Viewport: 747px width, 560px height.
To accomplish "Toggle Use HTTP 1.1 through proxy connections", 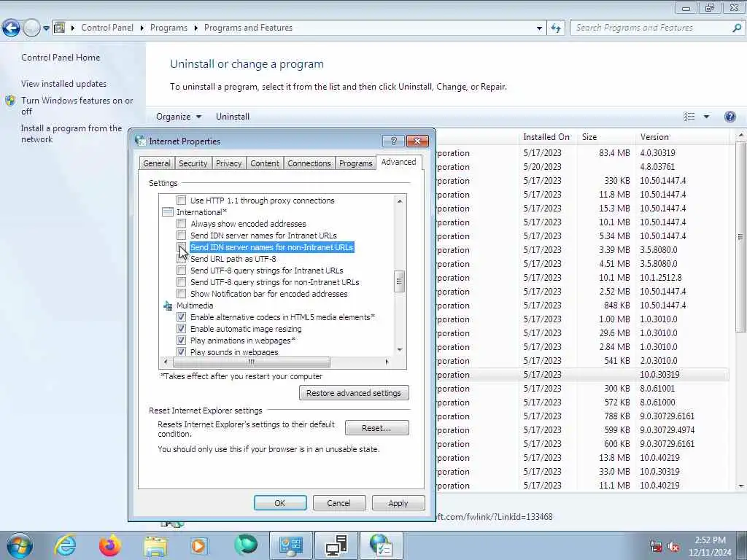I will click(182, 200).
